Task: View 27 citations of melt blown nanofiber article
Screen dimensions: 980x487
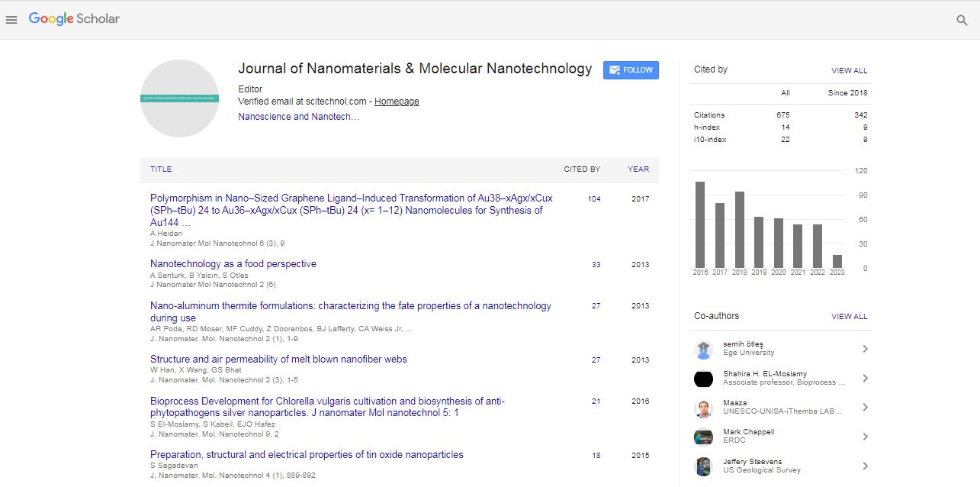Action: (x=596, y=360)
